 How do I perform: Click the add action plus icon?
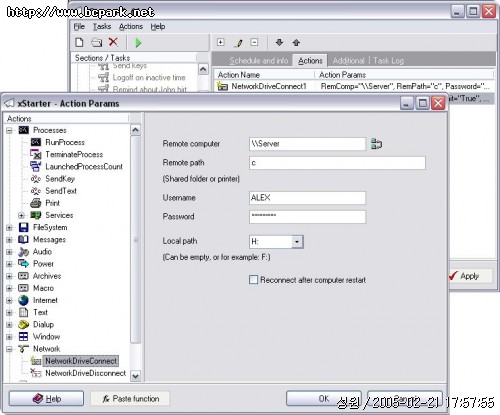pos(220,42)
